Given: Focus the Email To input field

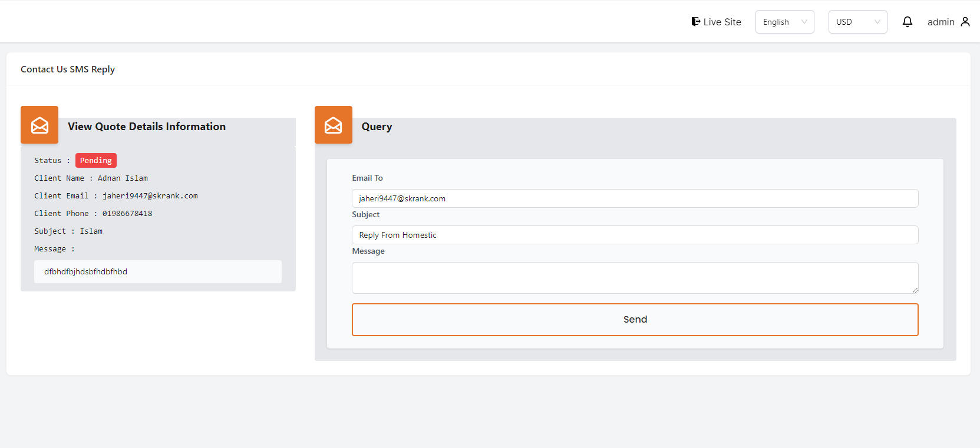Looking at the screenshot, I should point(635,198).
